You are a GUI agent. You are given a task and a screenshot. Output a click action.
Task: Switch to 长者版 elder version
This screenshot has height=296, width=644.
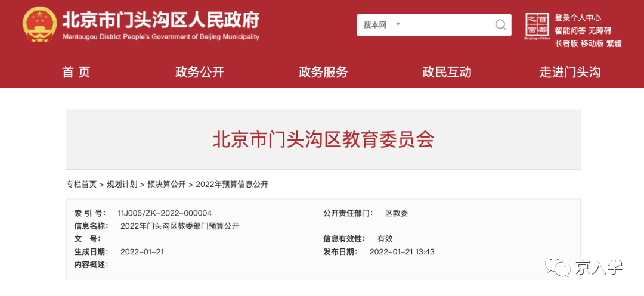pyautogui.click(x=566, y=43)
